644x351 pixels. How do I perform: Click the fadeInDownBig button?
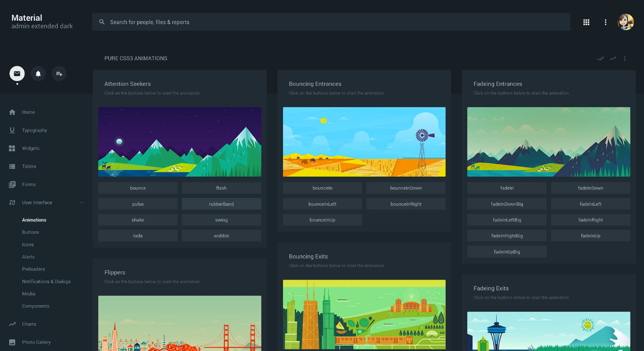[507, 204]
